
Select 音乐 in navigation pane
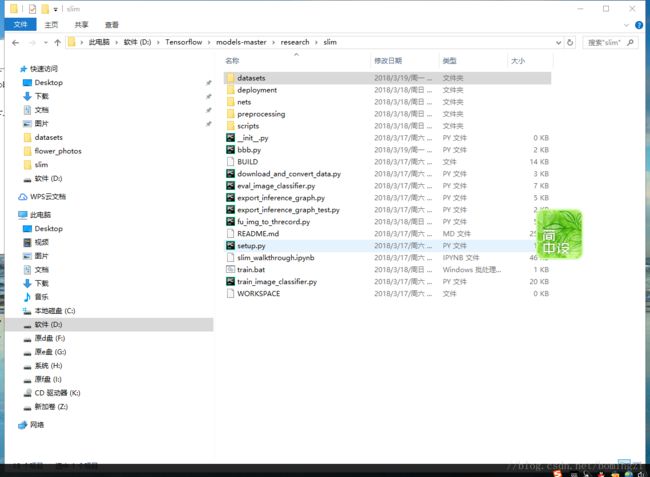click(x=41, y=297)
